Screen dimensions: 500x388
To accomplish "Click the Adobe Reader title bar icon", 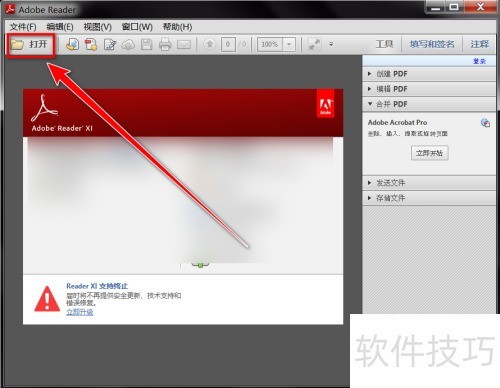I will point(10,9).
